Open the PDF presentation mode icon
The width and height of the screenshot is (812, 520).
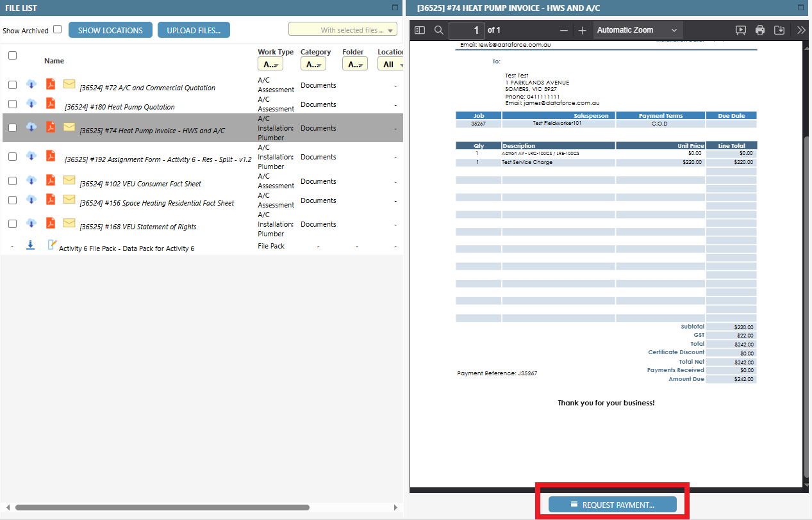(x=741, y=29)
